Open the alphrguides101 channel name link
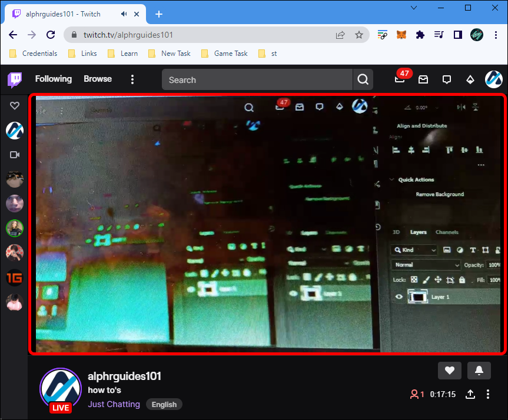 (124, 376)
